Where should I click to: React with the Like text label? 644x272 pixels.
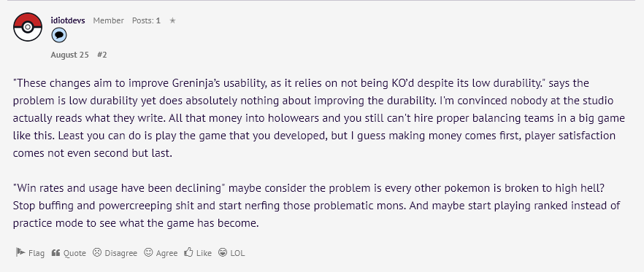[x=204, y=253]
